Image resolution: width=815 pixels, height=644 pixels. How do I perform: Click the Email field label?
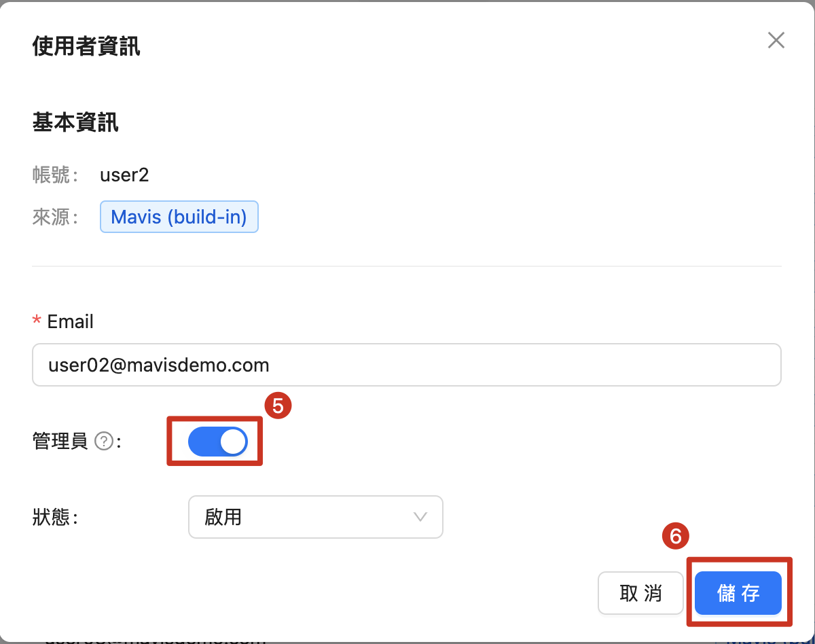tap(71, 321)
